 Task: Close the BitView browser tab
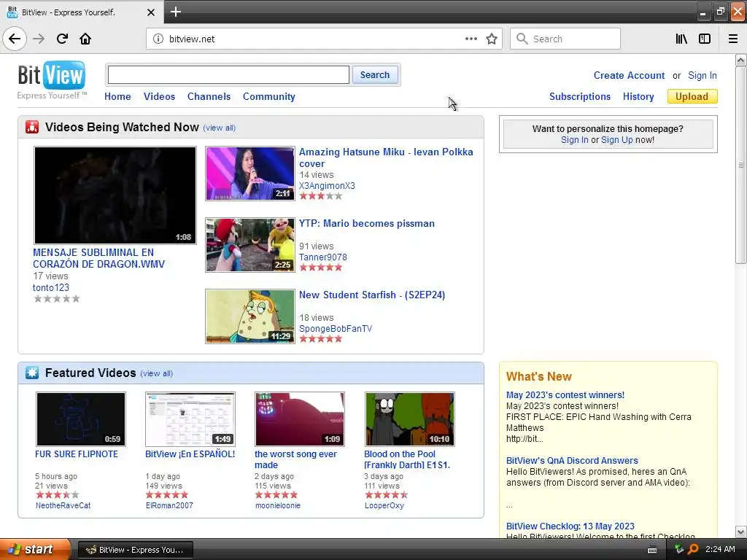(151, 12)
